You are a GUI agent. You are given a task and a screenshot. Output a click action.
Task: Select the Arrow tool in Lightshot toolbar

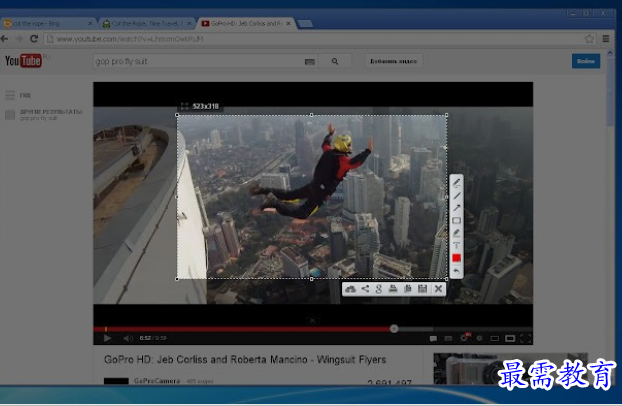pyautogui.click(x=457, y=208)
